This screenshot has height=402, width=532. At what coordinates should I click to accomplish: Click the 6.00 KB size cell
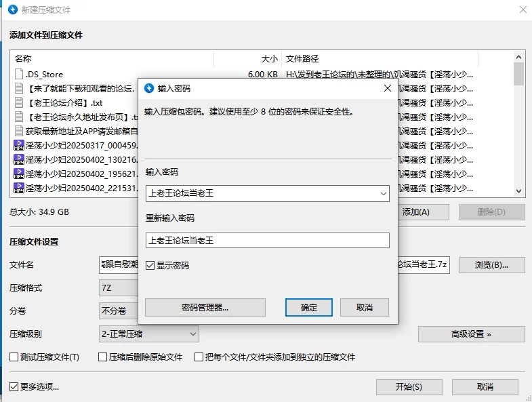click(x=263, y=74)
